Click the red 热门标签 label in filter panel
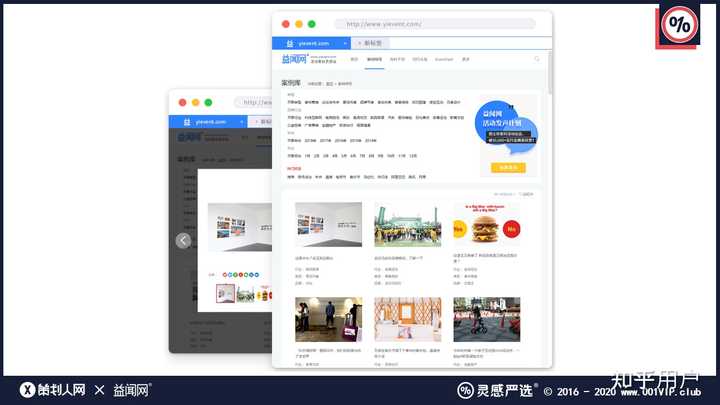 [294, 169]
